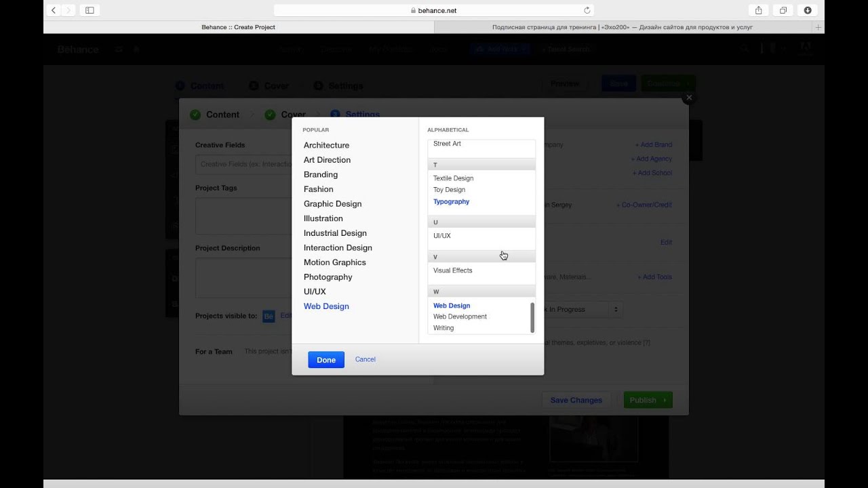Image resolution: width=868 pixels, height=488 pixels.
Task: Choose Visual Effects in the alphabetical list
Action: pyautogui.click(x=452, y=270)
